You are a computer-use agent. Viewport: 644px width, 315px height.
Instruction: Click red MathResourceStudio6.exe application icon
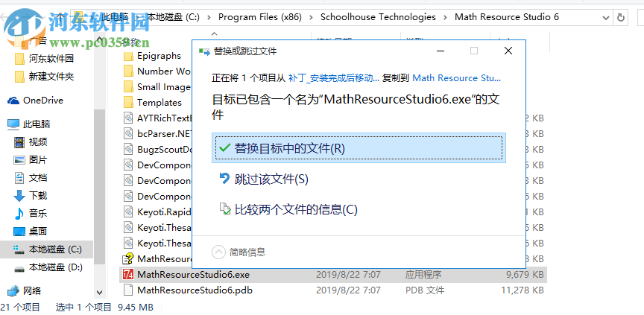coord(128,274)
